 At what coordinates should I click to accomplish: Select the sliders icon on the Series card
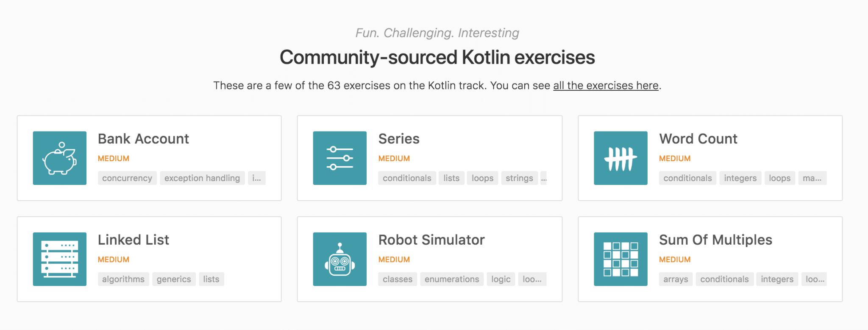(339, 158)
